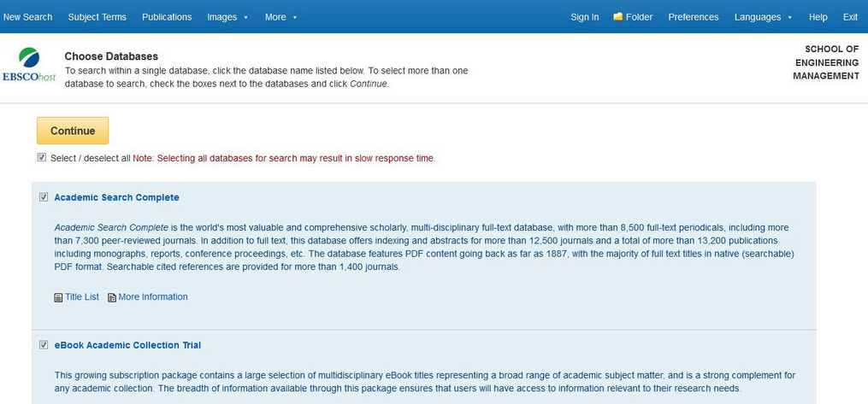Click the Title List document icon
The image size is (868, 404).
(x=58, y=298)
